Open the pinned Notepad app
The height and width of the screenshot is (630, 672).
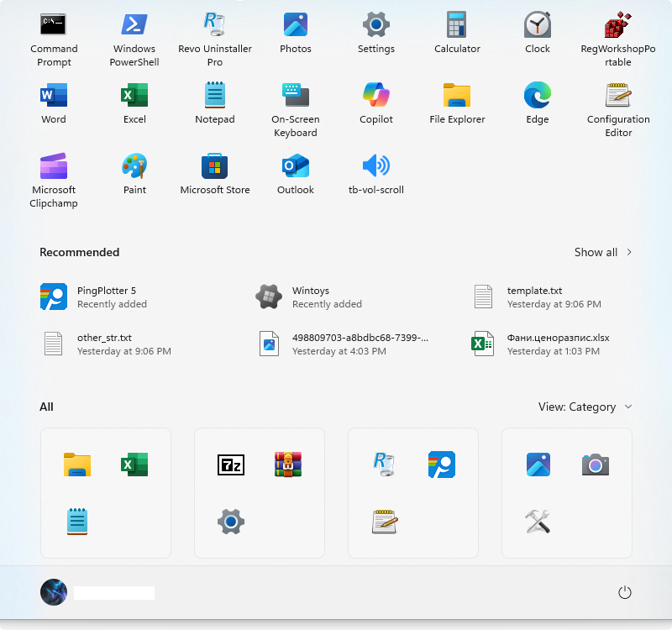click(x=215, y=103)
